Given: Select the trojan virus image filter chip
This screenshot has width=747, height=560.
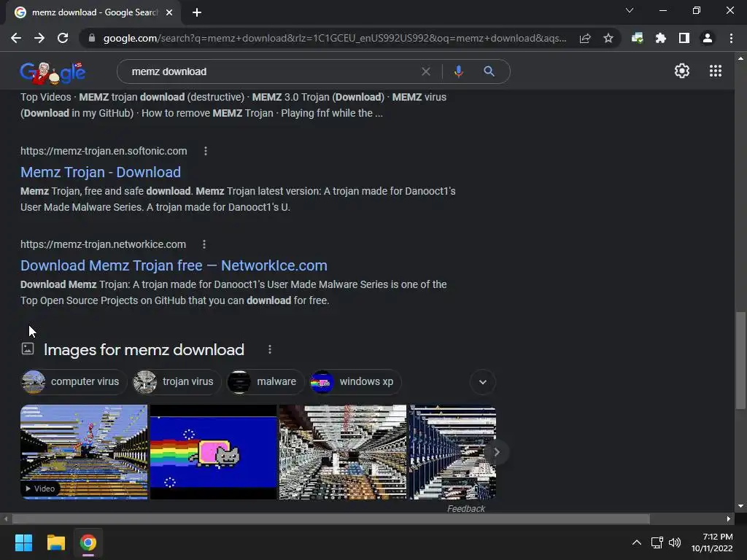Looking at the screenshot, I should click(177, 382).
